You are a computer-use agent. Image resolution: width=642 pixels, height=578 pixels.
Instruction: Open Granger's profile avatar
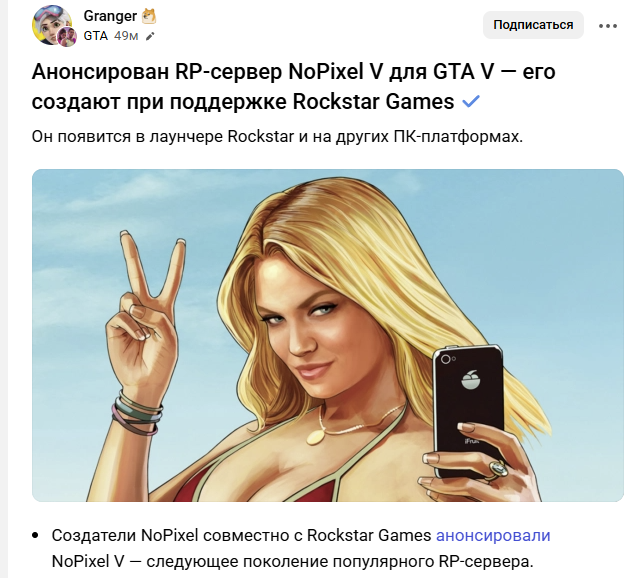pos(52,25)
